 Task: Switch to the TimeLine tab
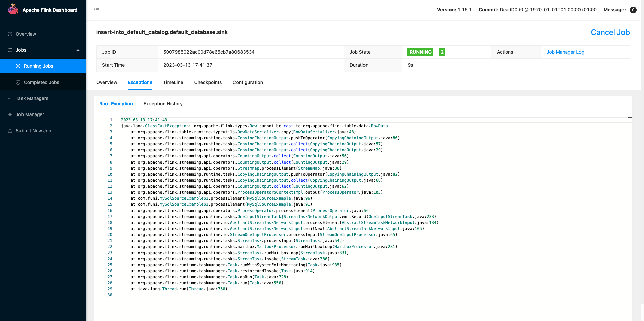173,82
